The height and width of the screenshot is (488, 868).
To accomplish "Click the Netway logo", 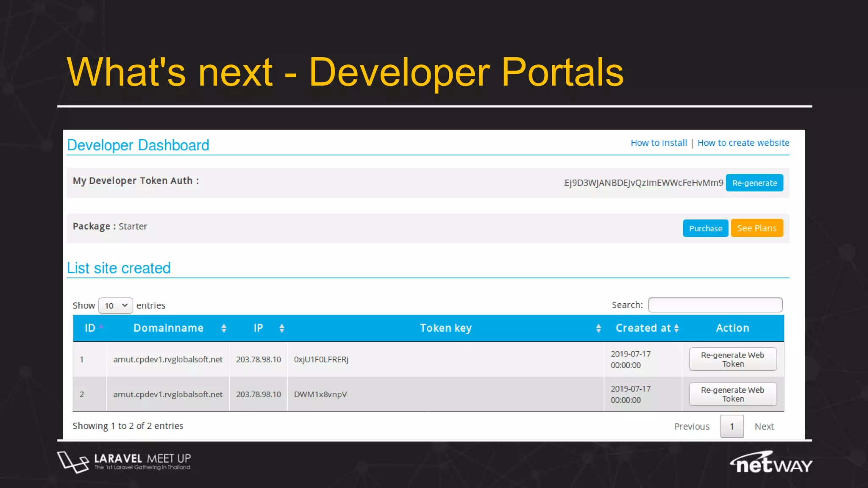I will point(771,463).
